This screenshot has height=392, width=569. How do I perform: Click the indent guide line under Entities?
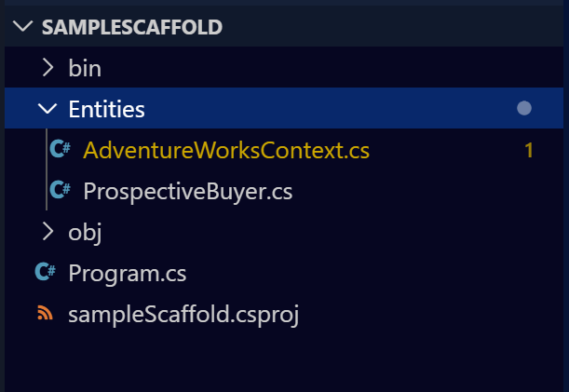coord(46,170)
